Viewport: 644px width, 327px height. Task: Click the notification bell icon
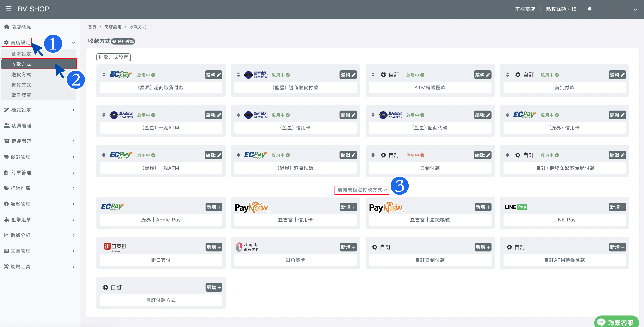(x=589, y=9)
